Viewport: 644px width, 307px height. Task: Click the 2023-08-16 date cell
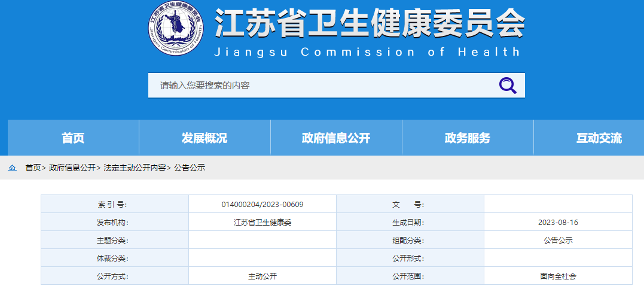557,223
